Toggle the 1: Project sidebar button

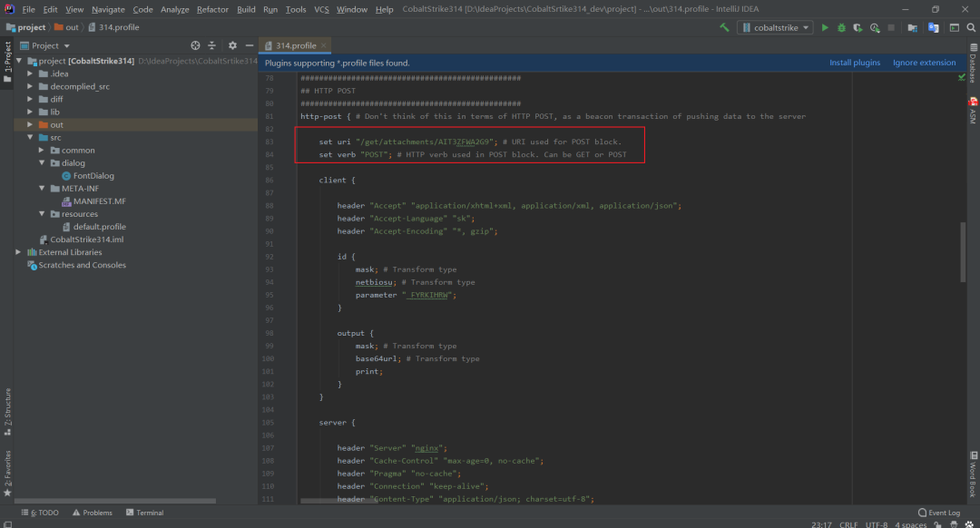point(7,63)
